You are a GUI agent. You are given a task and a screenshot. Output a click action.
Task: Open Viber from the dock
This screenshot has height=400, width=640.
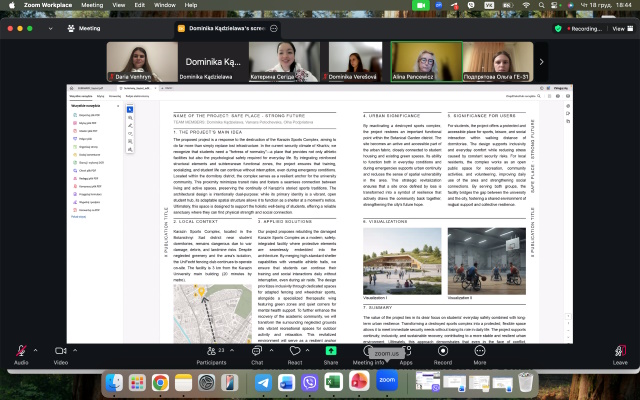click(x=309, y=383)
